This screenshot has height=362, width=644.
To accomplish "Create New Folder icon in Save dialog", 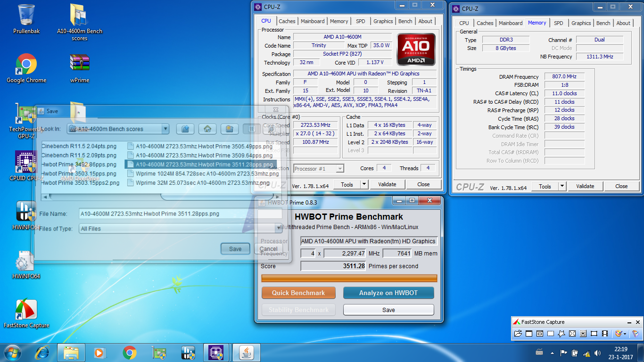I will pyautogui.click(x=230, y=129).
